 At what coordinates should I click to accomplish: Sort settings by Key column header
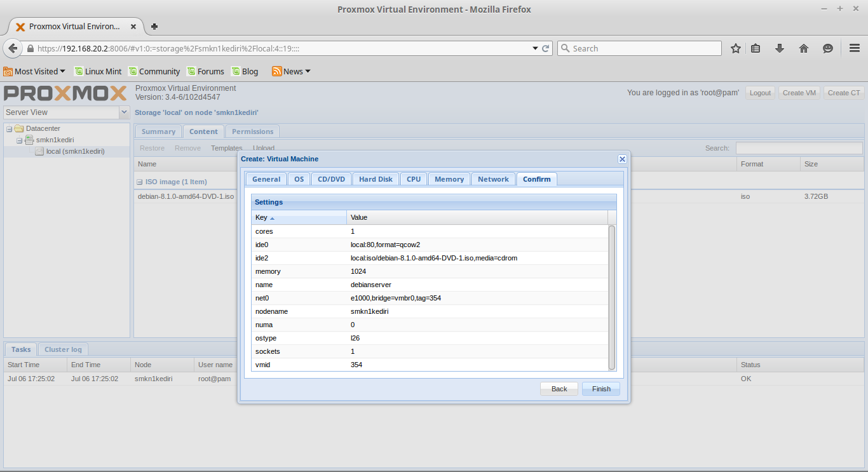click(299, 217)
